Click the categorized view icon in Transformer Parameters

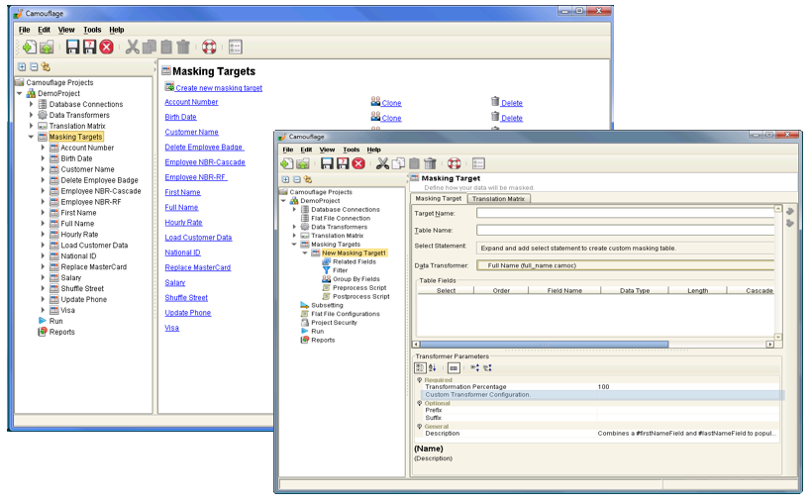coord(420,367)
